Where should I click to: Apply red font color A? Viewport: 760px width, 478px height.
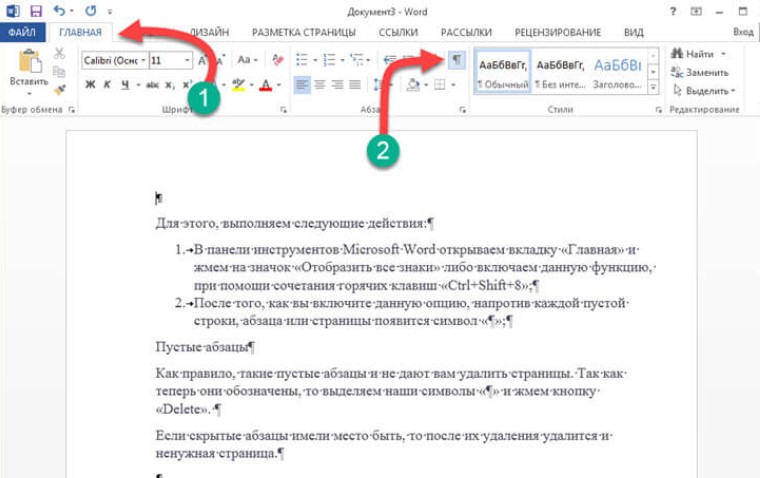(x=266, y=85)
